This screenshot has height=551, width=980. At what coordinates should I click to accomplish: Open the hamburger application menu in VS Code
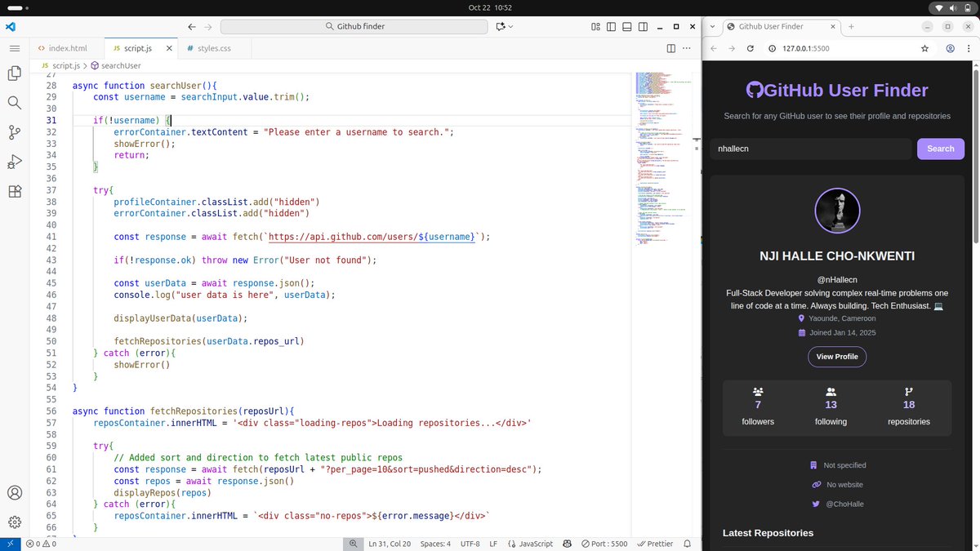[x=14, y=48]
